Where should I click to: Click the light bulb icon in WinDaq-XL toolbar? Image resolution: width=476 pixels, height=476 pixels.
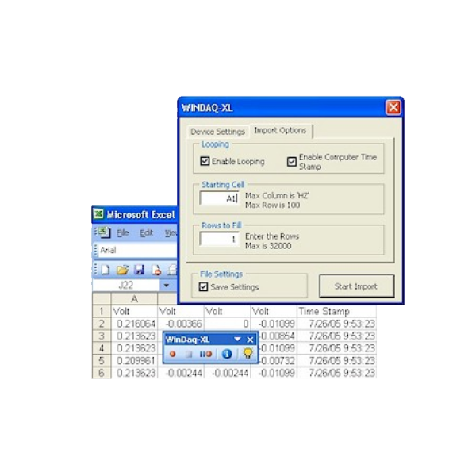(x=248, y=354)
